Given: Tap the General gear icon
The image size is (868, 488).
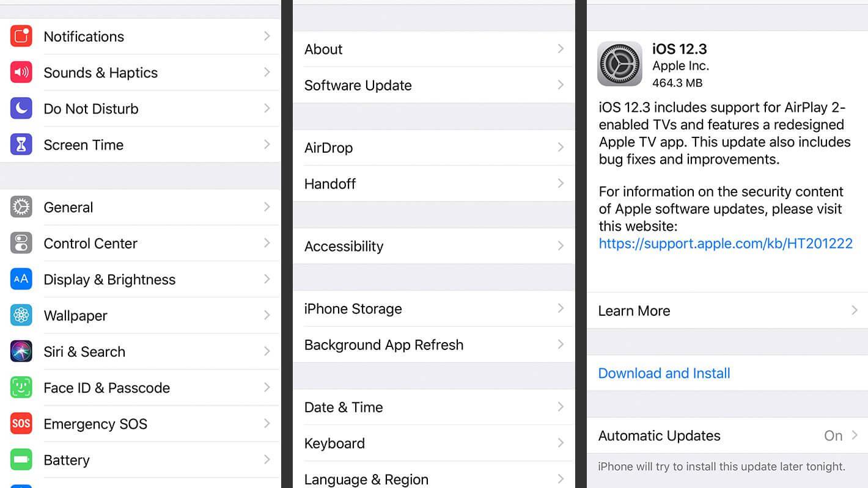Looking at the screenshot, I should coord(21,207).
